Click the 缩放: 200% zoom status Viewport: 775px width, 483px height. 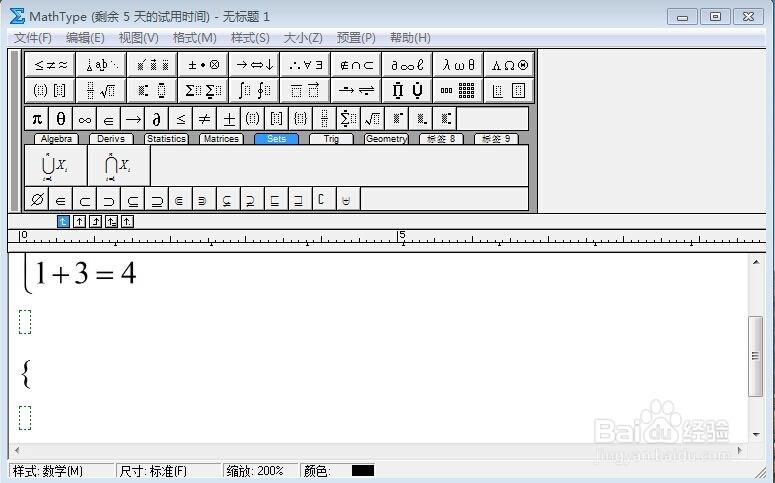tap(260, 471)
